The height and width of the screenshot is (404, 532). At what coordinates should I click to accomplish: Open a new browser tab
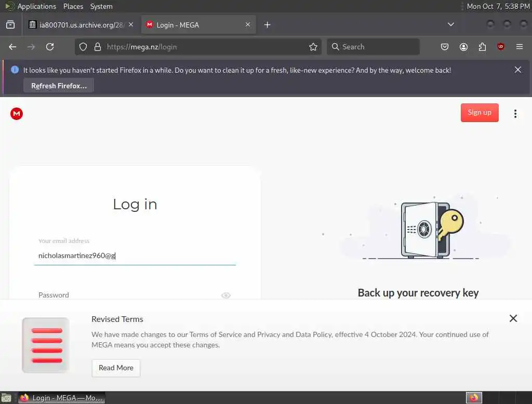[x=267, y=25]
